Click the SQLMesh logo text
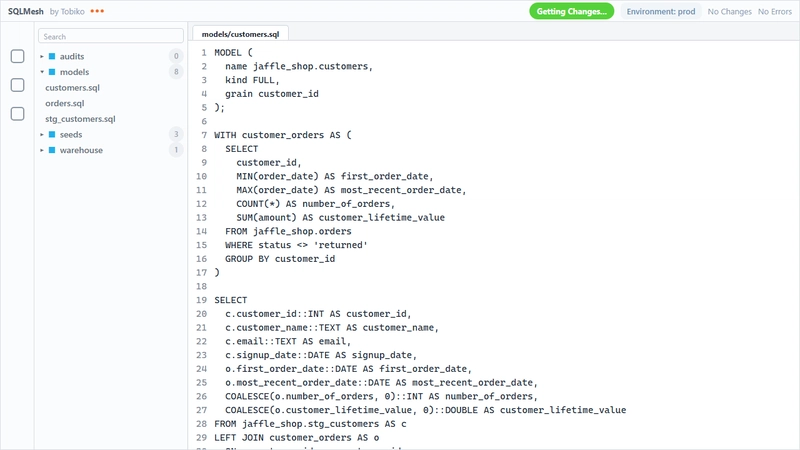 [x=26, y=11]
